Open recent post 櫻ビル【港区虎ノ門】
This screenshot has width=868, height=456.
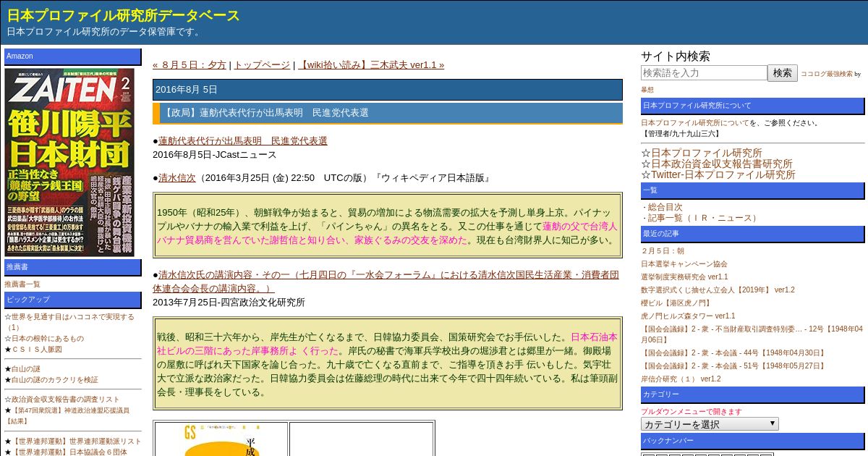click(x=676, y=303)
